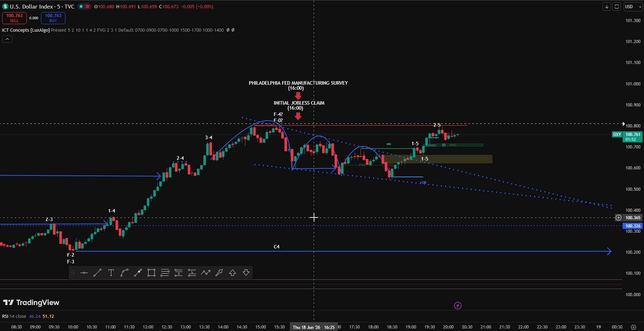The height and width of the screenshot is (331, 644).
Task: Select the 2-5 chart label
Action: [437, 125]
